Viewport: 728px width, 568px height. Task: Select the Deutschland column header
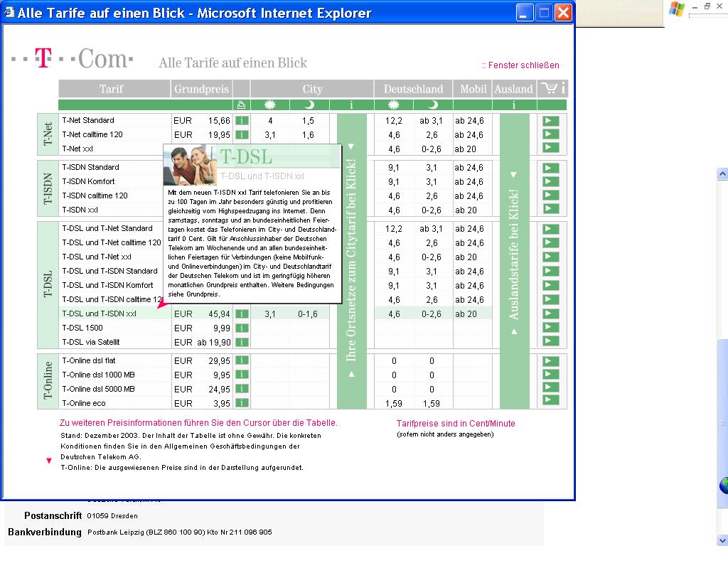(x=413, y=88)
